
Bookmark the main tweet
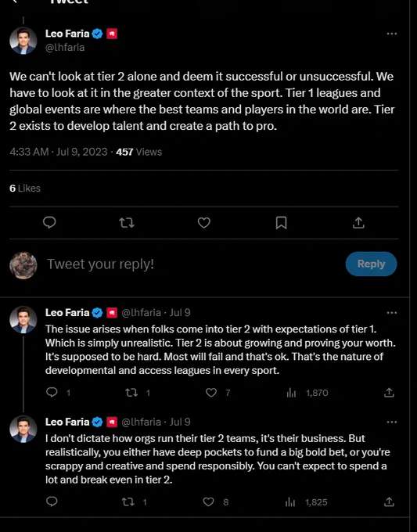click(x=282, y=222)
